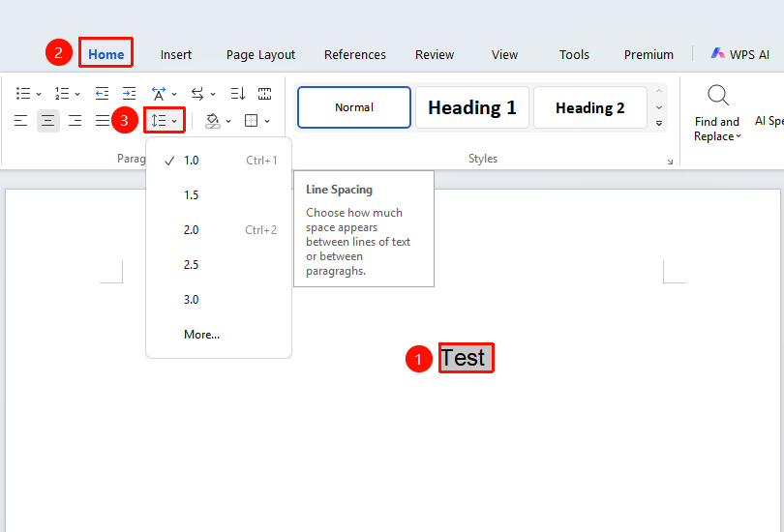Image resolution: width=784 pixels, height=532 pixels.
Task: Open the Premium tab
Action: point(648,54)
